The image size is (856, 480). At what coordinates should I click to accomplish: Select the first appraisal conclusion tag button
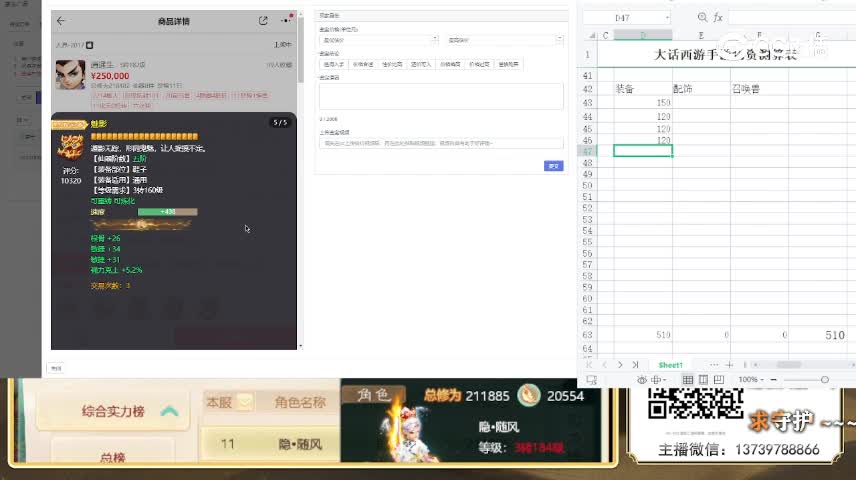click(x=333, y=64)
